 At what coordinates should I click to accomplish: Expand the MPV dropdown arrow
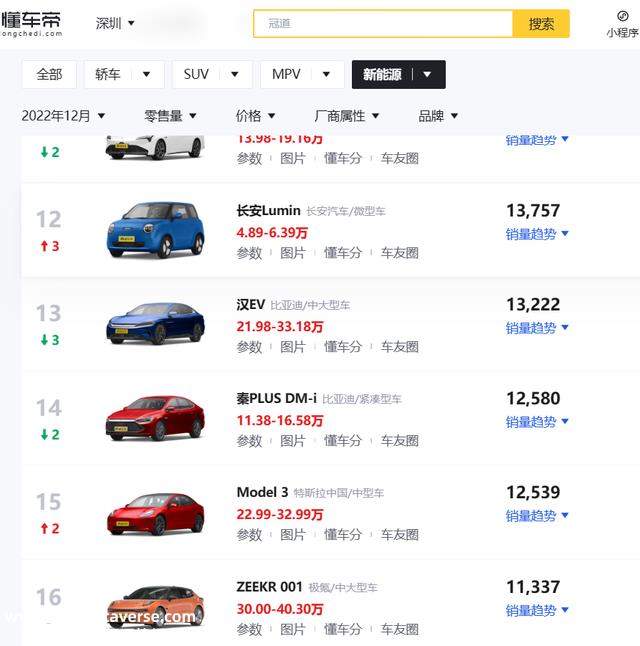coord(326,75)
